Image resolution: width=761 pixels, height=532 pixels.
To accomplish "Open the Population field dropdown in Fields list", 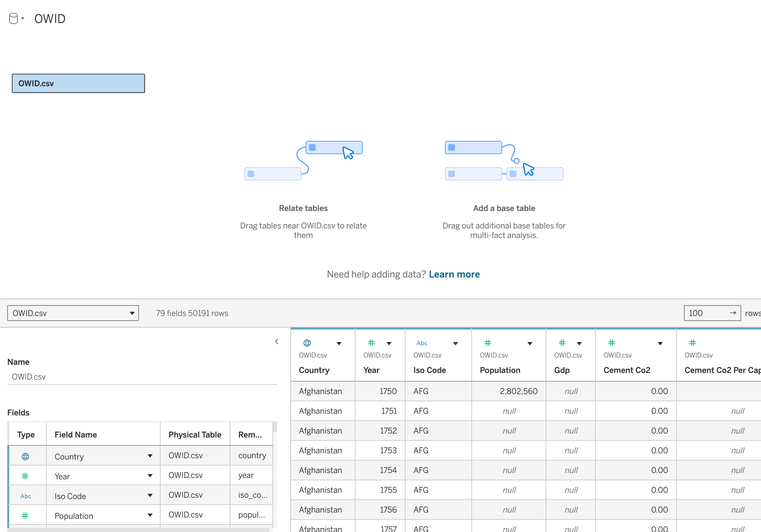I will click(150, 516).
